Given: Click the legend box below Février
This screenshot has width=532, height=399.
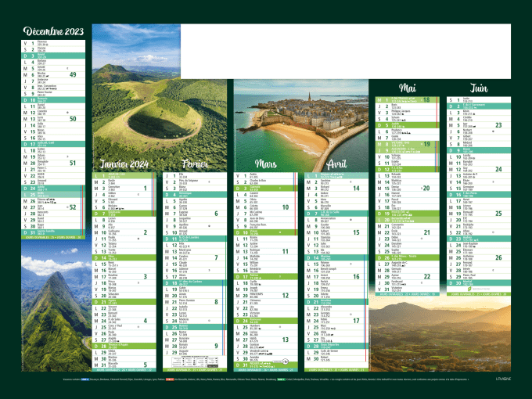Looking at the screenshot, I should 189,361.
